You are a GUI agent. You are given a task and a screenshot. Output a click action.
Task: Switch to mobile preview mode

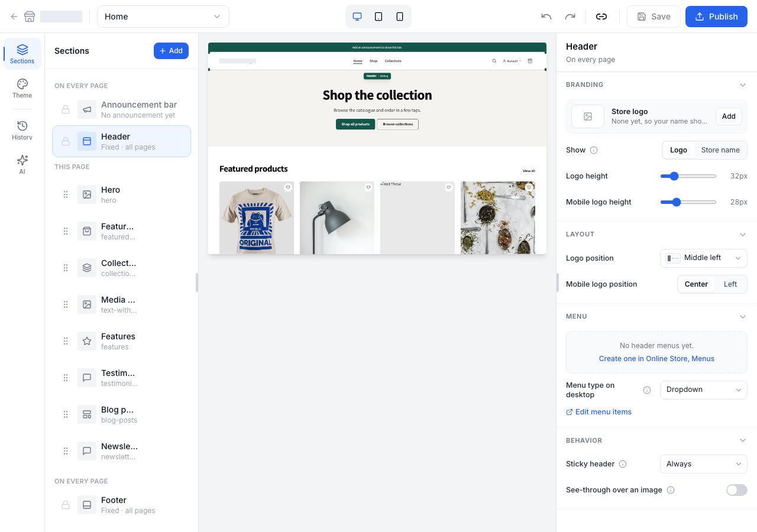pyautogui.click(x=400, y=17)
